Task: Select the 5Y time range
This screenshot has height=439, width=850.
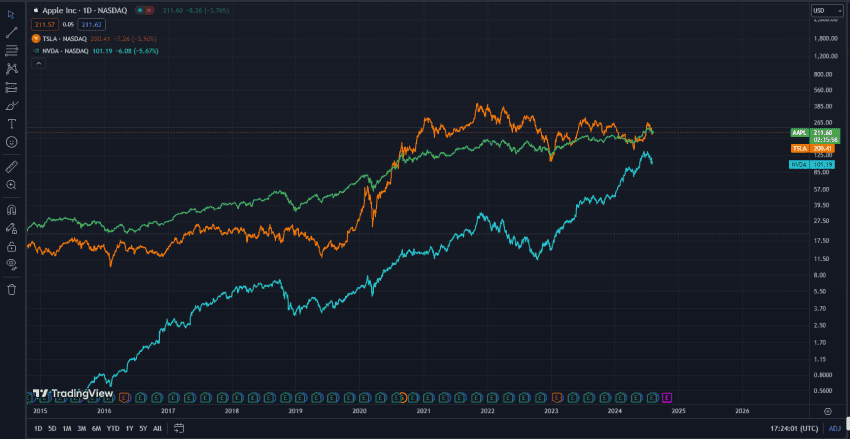Action: pyautogui.click(x=143, y=429)
